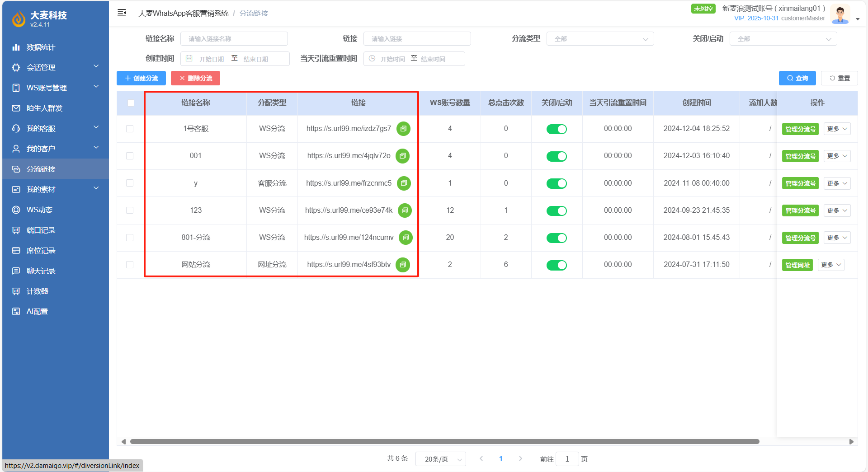Open the 关闭/启动 filter dropdown
This screenshot has width=868, height=472.
(x=783, y=39)
